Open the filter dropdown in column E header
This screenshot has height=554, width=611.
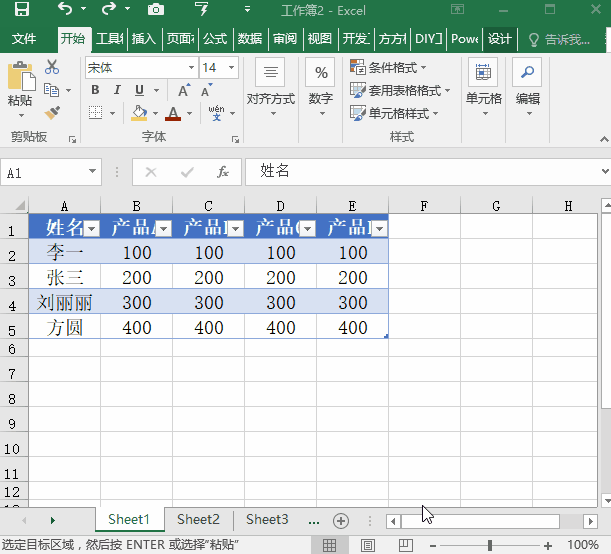[x=380, y=229]
